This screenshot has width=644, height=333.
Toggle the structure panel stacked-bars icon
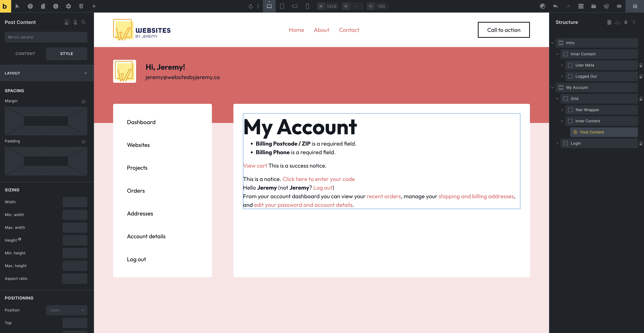pyautogui.click(x=581, y=6)
